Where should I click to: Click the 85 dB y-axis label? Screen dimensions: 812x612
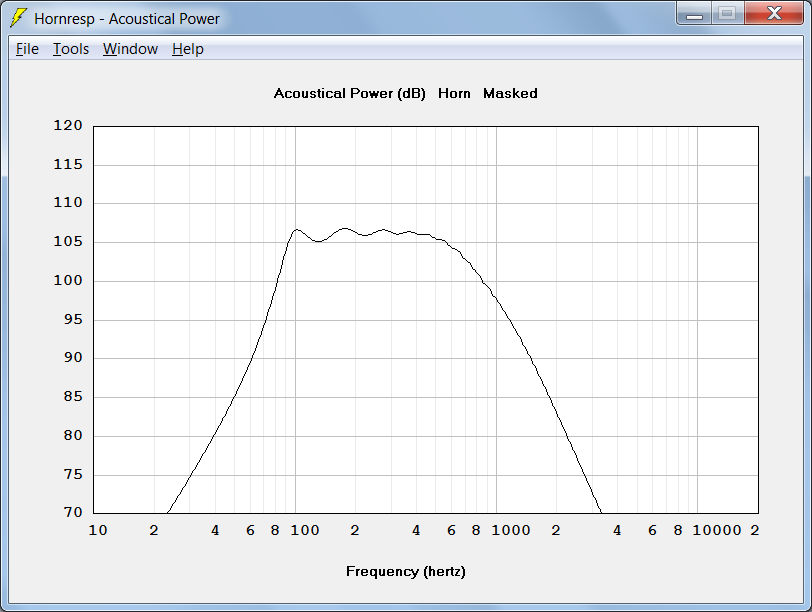[x=73, y=397]
